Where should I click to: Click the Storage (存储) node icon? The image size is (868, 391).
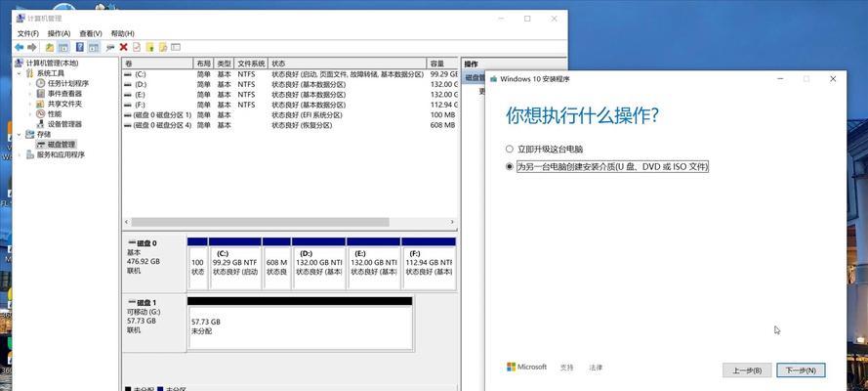(30, 134)
